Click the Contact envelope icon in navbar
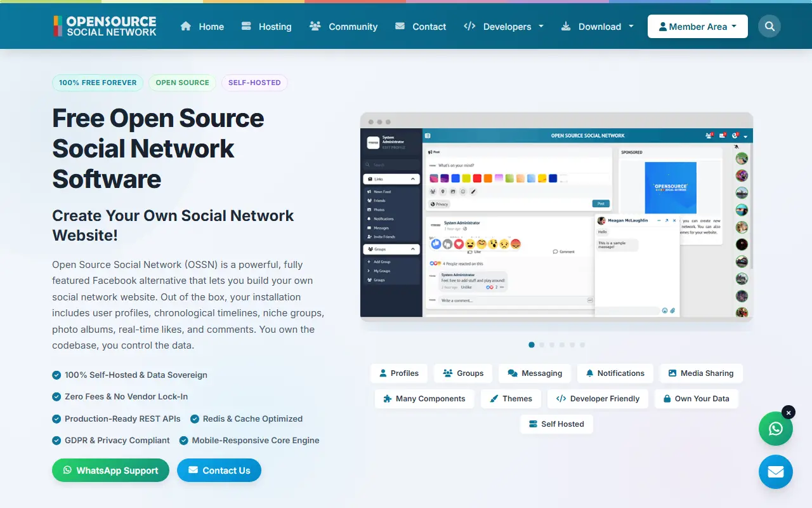Image resolution: width=812 pixels, height=508 pixels. point(400,26)
